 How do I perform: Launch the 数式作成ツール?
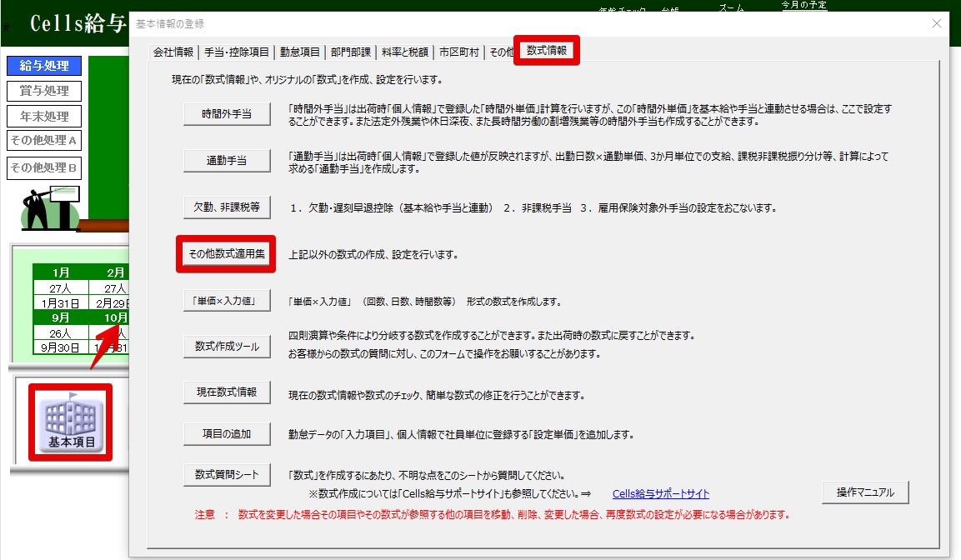[x=227, y=347]
